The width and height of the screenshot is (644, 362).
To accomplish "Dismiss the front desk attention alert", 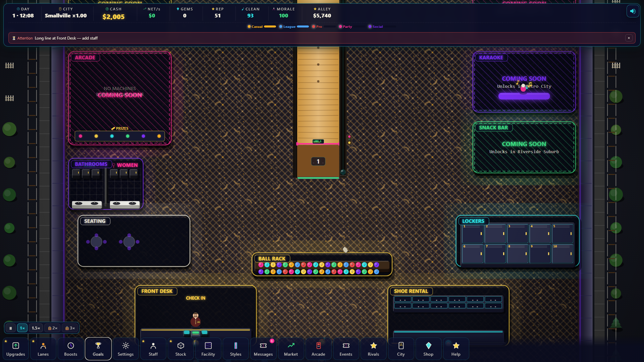I will pyautogui.click(x=629, y=38).
